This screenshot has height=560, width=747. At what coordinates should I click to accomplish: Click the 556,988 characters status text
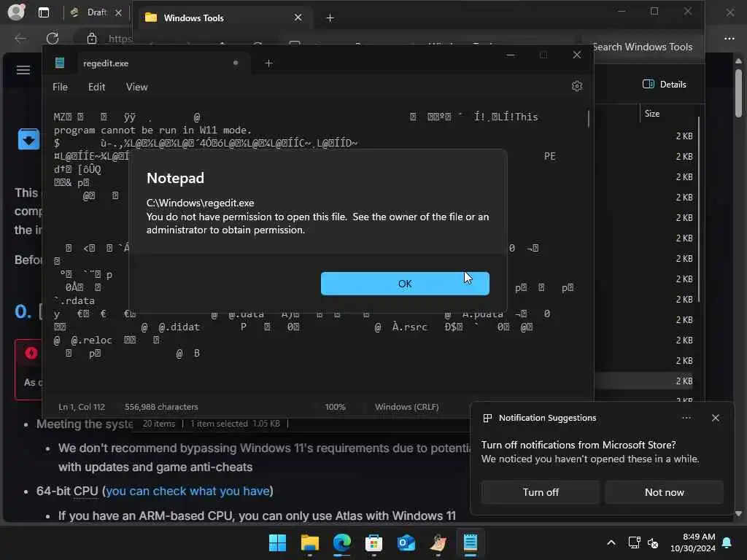point(161,407)
